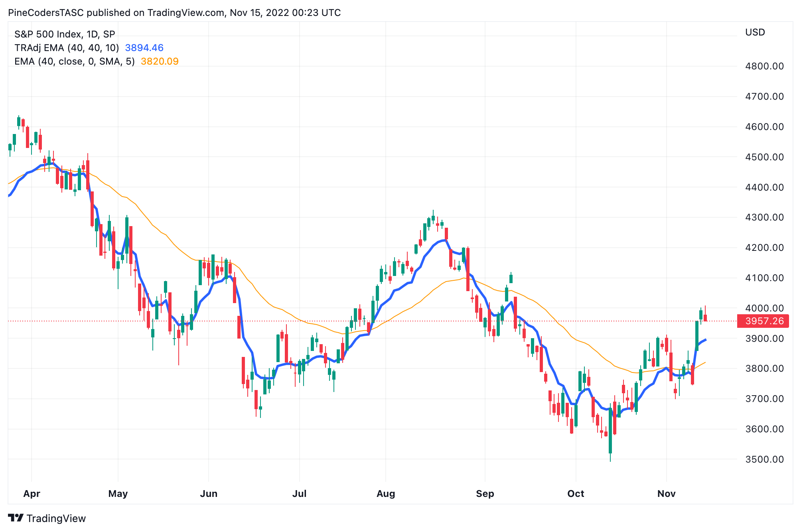The width and height of the screenshot is (801, 532).
Task: Click the Sep label on time axis
Action: pyautogui.click(x=485, y=494)
